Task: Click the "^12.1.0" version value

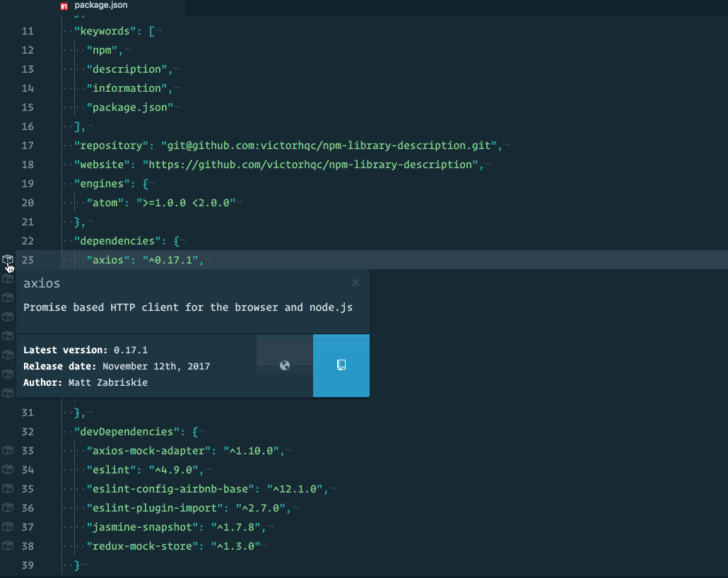Action: 295,488
